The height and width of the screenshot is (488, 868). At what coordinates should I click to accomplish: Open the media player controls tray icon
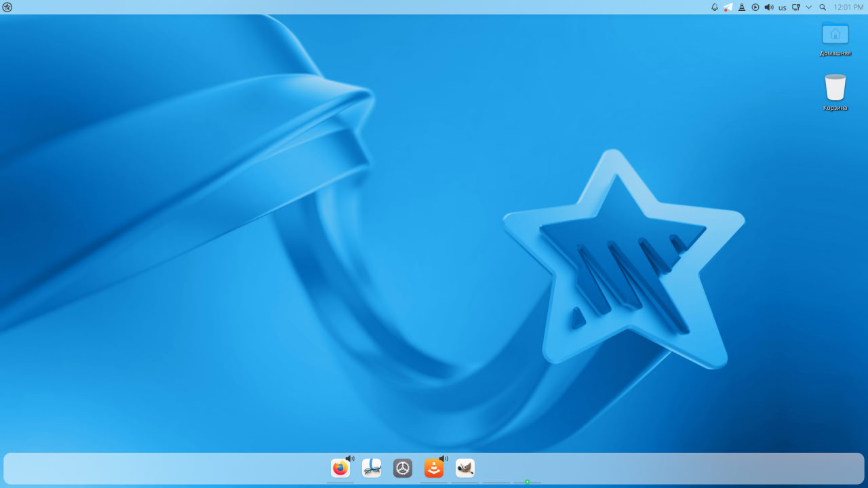[x=755, y=7]
